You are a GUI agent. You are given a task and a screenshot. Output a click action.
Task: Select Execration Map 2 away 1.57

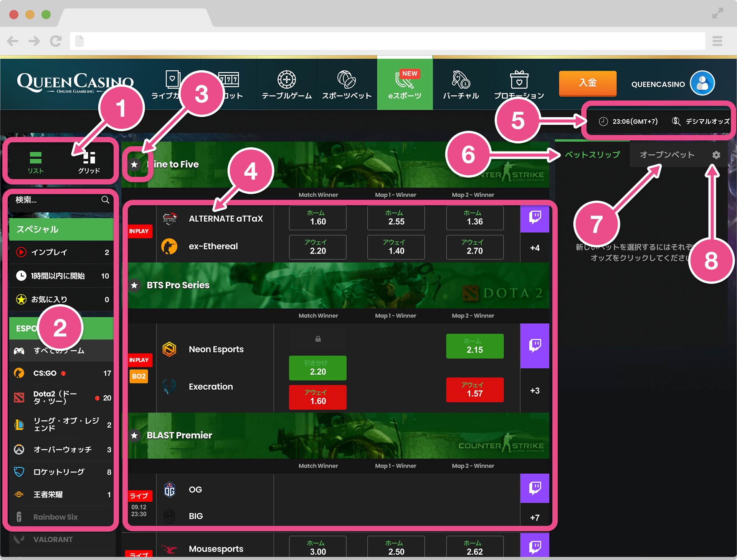[x=475, y=390]
